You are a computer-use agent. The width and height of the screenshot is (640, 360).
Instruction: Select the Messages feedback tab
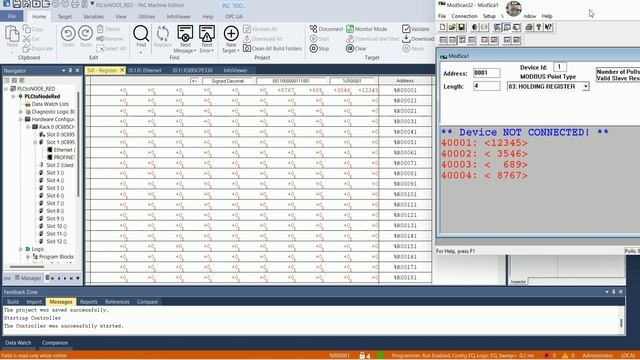click(x=61, y=302)
